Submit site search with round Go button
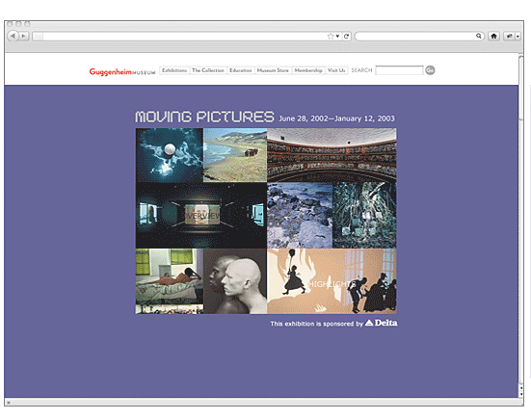 point(430,70)
